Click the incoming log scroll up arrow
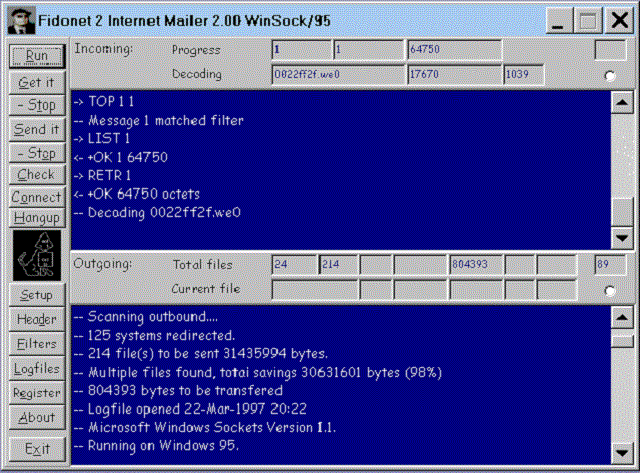The height and width of the screenshot is (473, 640). 622,102
